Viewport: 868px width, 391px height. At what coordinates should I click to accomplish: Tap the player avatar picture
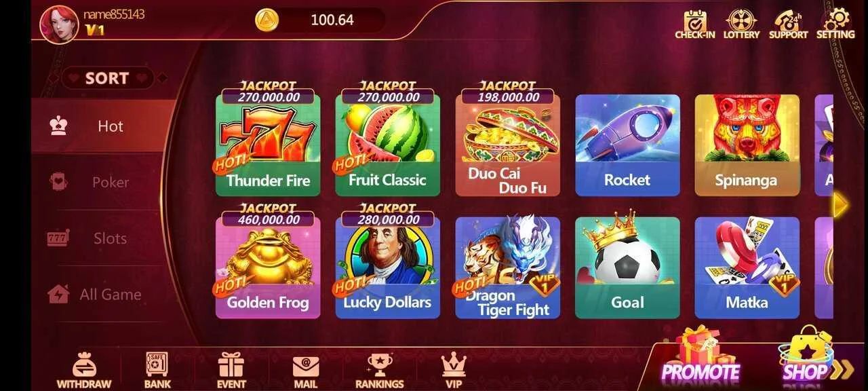click(59, 24)
